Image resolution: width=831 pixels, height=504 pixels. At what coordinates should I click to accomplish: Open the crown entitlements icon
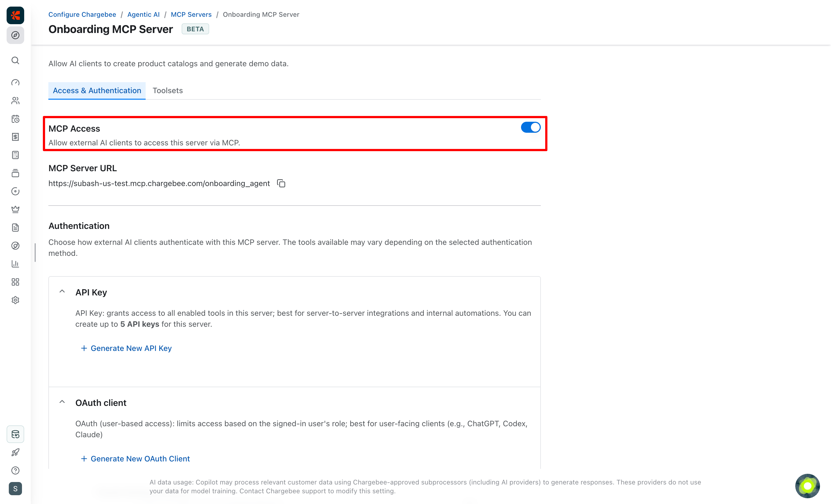pos(15,209)
